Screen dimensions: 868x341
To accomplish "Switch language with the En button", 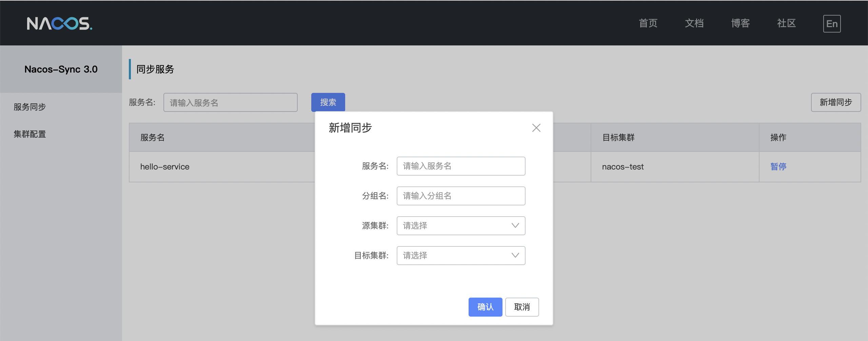I will [832, 24].
